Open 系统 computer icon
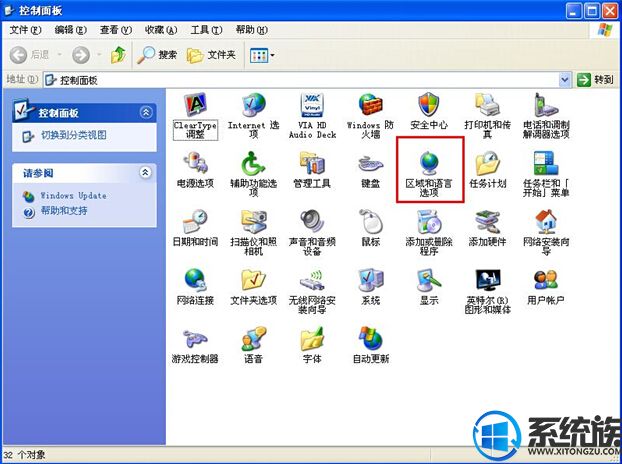Viewport: 622px width, 464px height. point(371,280)
